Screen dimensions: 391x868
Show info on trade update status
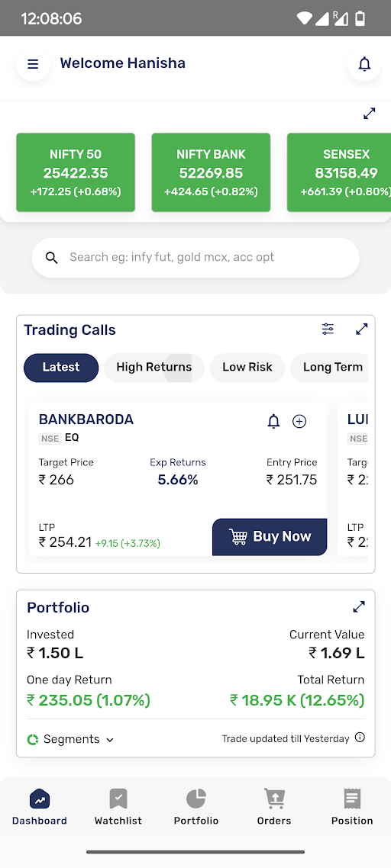(360, 738)
